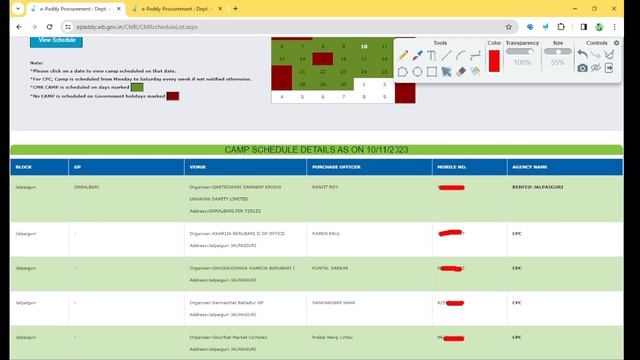640x360 pixels.
Task: Open the tab search dropdown arrow
Action: coord(18,9)
